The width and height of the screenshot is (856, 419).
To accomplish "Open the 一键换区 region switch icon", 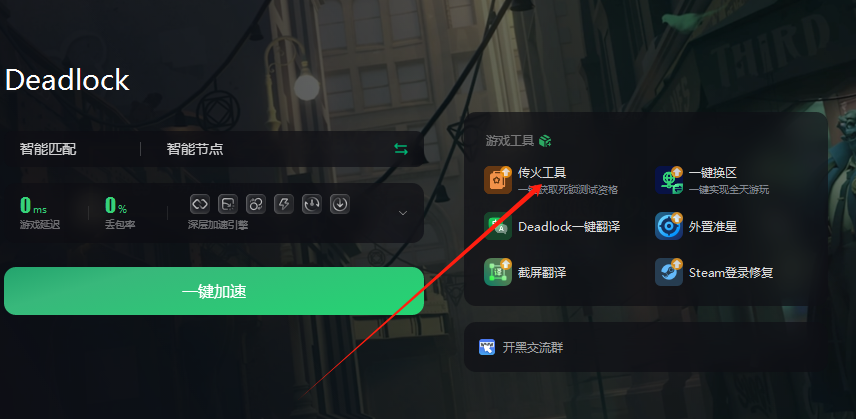I will coord(669,180).
